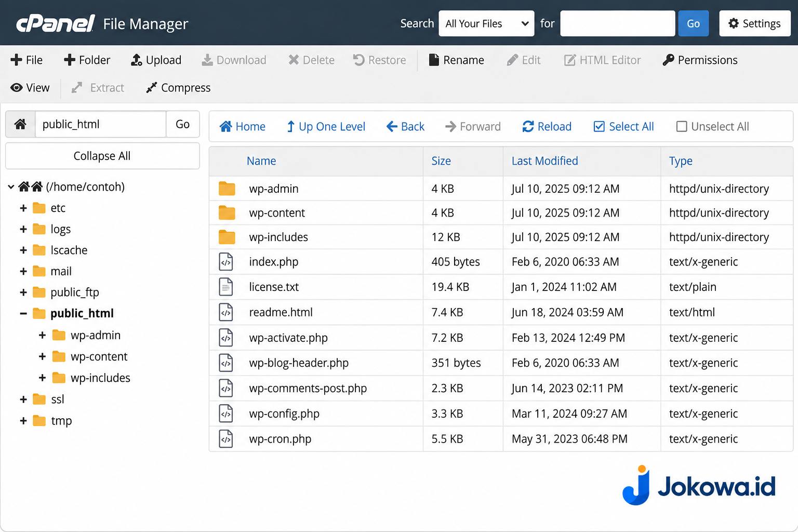Screen dimensions: 798x532
Task: Click the wp-comments-post.php file icon
Action: [x=226, y=388]
